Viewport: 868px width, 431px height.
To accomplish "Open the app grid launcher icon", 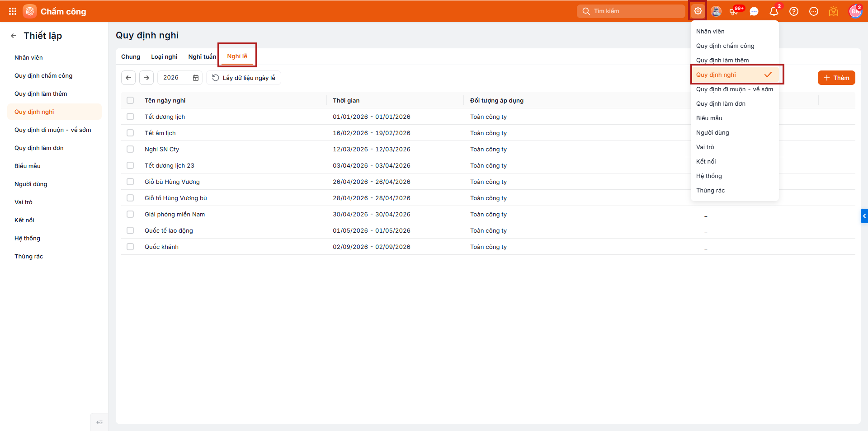I will (13, 11).
